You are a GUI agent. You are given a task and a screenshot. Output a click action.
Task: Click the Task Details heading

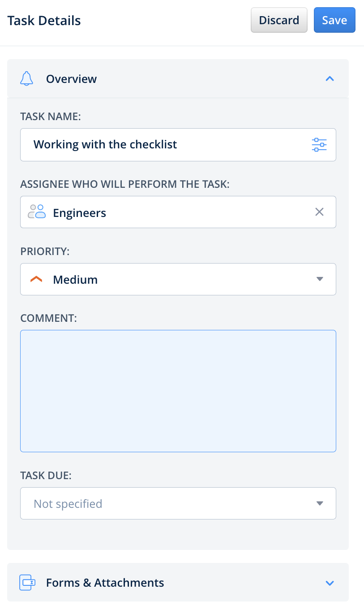pos(44,21)
